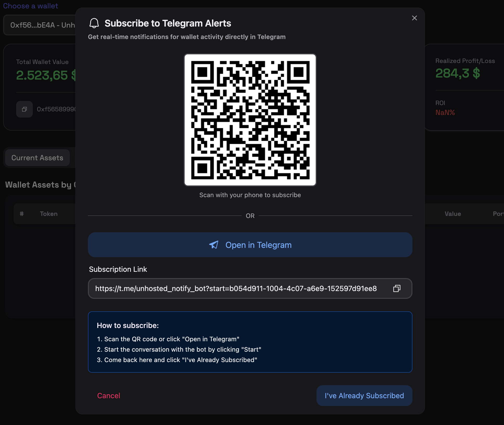Click the How to subscribe instructions box

click(250, 342)
